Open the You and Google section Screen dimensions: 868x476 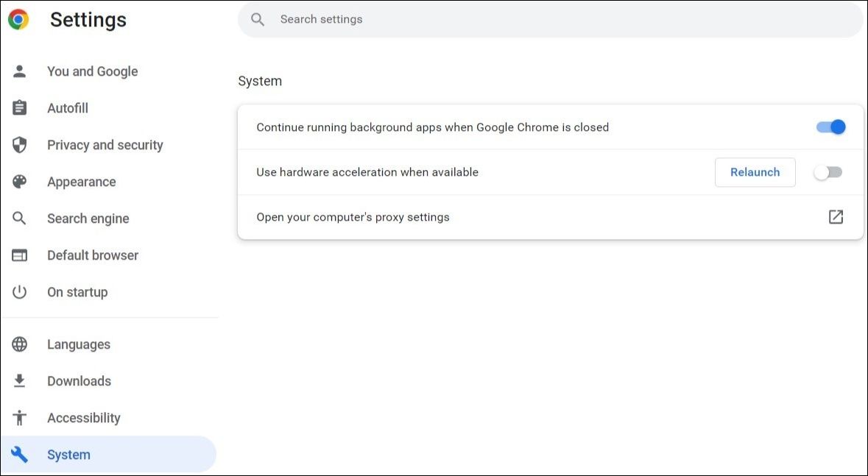(x=92, y=71)
